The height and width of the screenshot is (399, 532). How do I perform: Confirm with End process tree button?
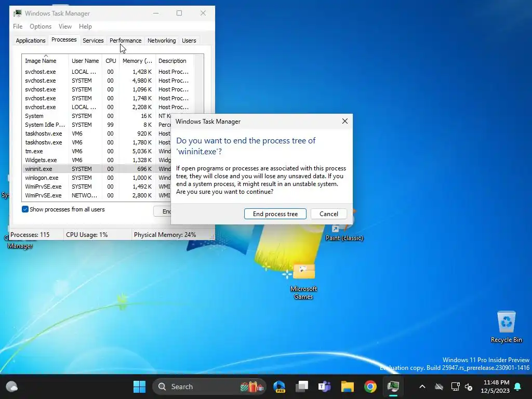point(275,214)
